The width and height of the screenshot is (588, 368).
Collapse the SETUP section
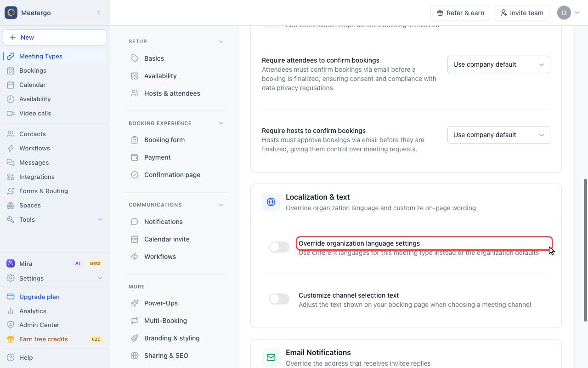click(x=221, y=41)
